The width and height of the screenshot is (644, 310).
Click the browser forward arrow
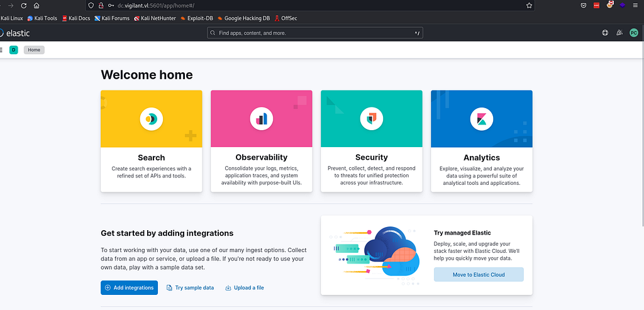(11, 6)
